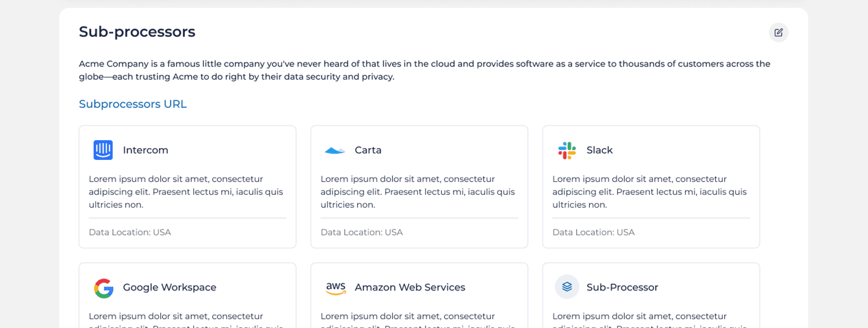Viewport: 868px width, 328px height.
Task: Click the Google Workspace card title
Action: coord(169,287)
